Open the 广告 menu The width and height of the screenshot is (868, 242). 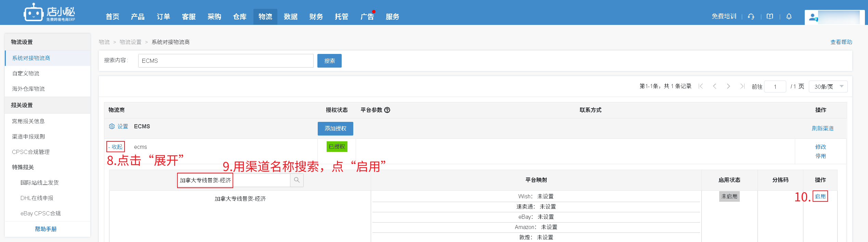pos(367,17)
